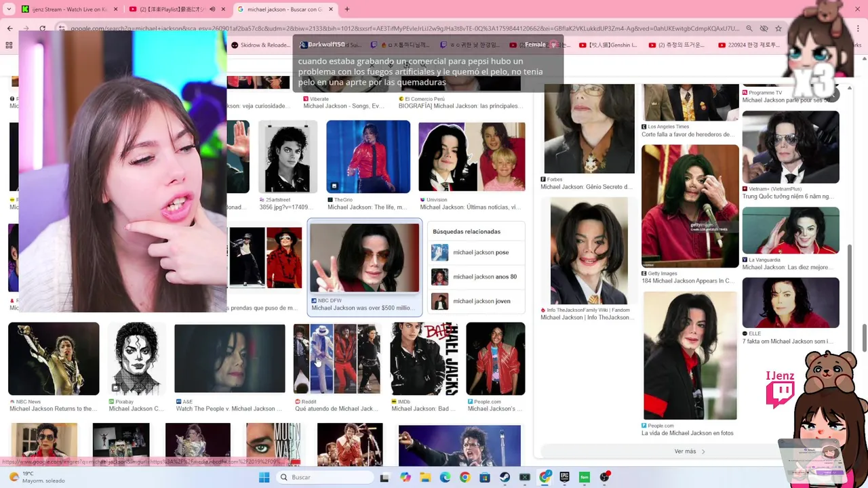The height and width of the screenshot is (488, 868).
Task: Click the Los Angeles Times source label
Action: pyautogui.click(x=668, y=127)
